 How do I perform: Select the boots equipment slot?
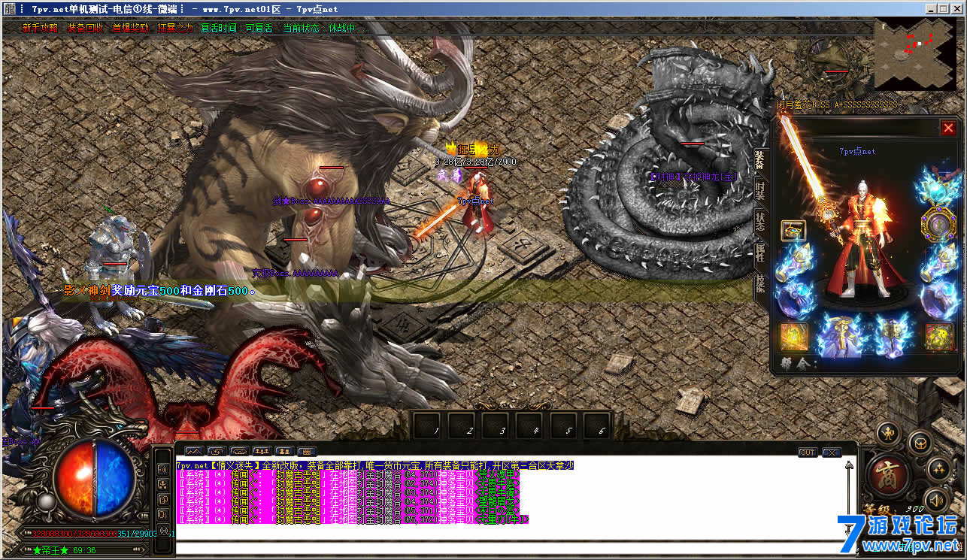[x=894, y=336]
